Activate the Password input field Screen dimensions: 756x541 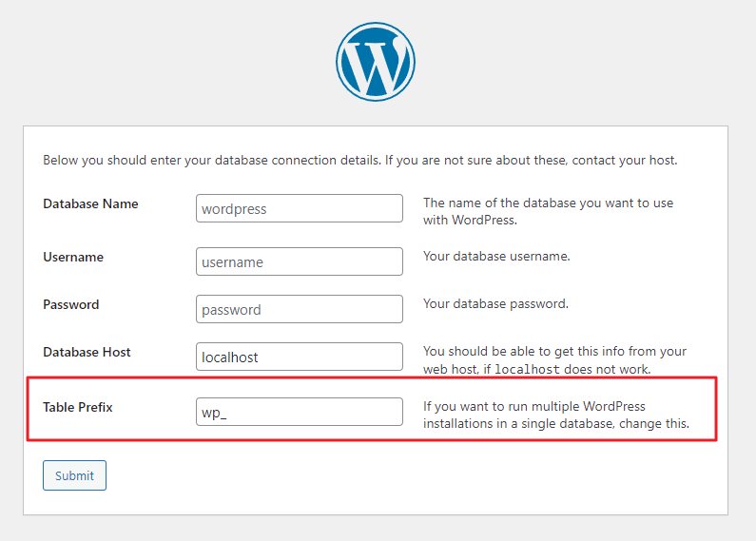click(x=300, y=309)
